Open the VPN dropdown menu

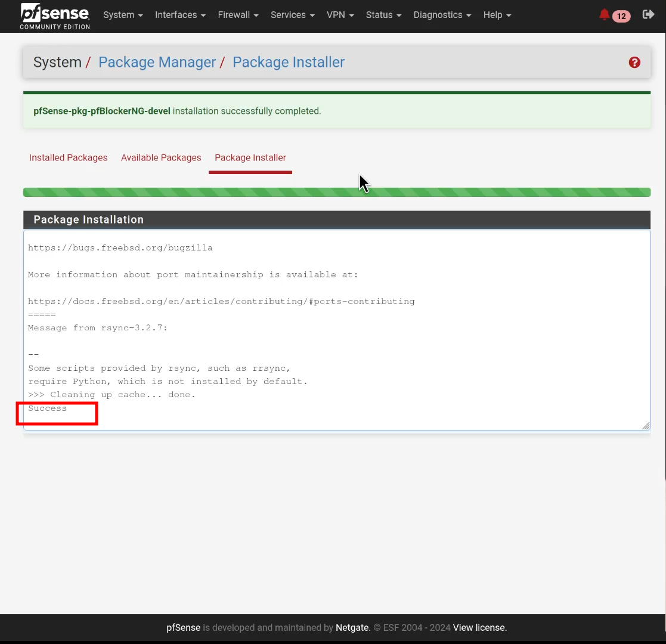point(340,15)
